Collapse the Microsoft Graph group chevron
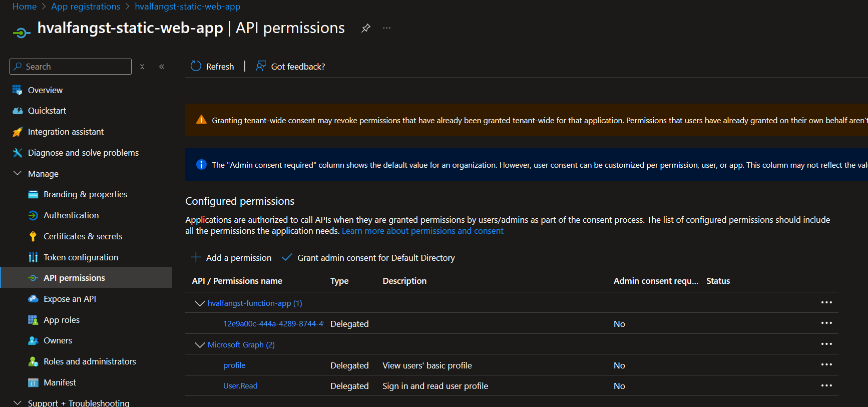Image resolution: width=868 pixels, height=407 pixels. 200,345
